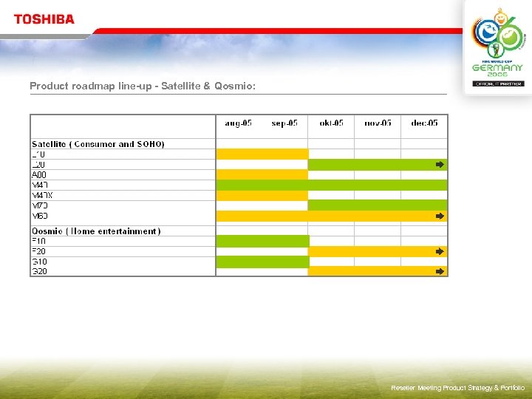Click the yellow bar in the A80 row
532x399 pixels.
click(262, 174)
